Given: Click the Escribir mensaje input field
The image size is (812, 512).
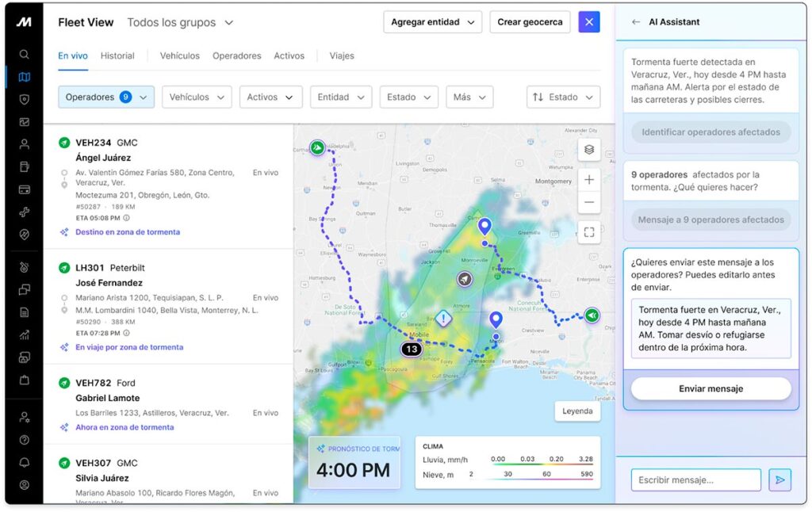Looking at the screenshot, I should tap(695, 480).
